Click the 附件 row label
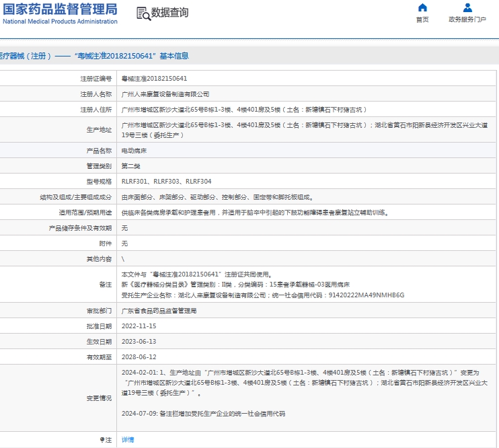 106,244
